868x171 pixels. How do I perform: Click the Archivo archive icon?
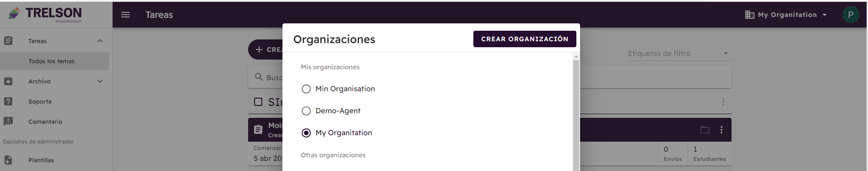tap(8, 81)
